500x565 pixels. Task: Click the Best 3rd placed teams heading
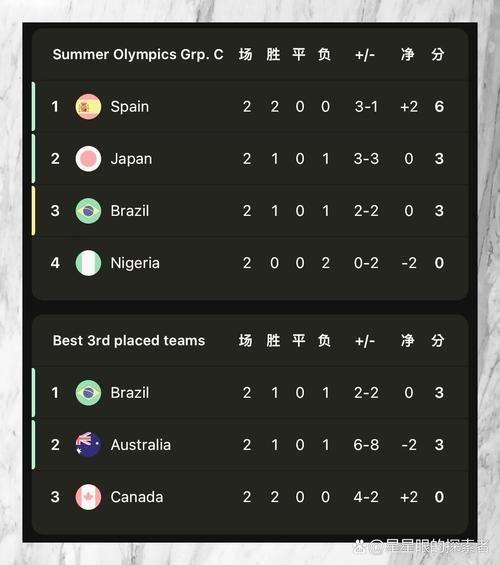[129, 341]
